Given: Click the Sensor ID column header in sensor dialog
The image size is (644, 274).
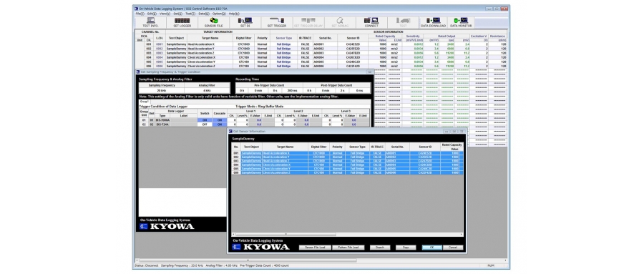Looking at the screenshot, I should pyautogui.click(x=425, y=147).
